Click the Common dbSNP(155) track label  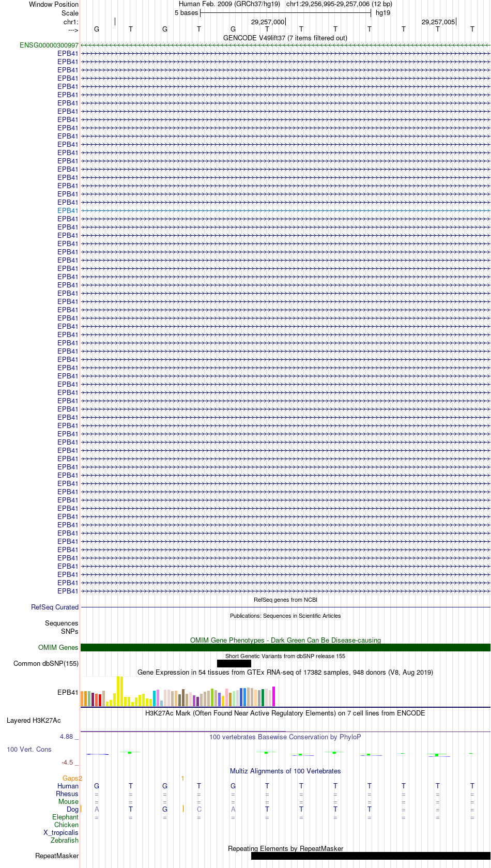click(46, 663)
